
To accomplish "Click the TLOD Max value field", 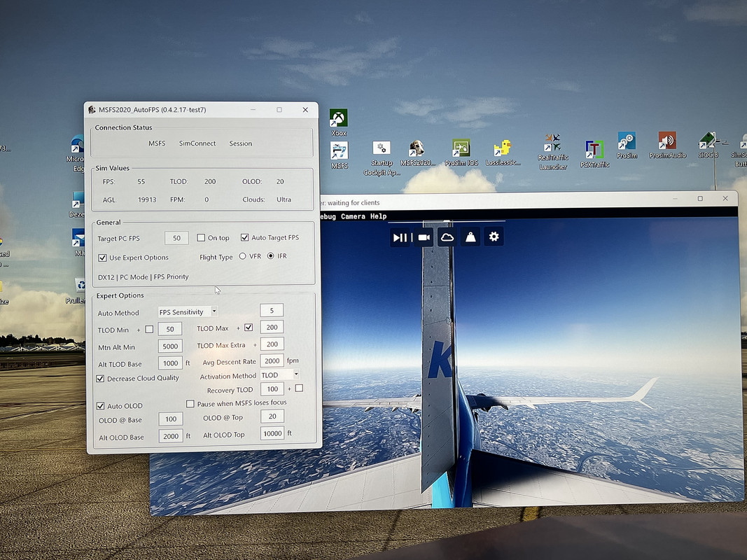I will (x=272, y=327).
